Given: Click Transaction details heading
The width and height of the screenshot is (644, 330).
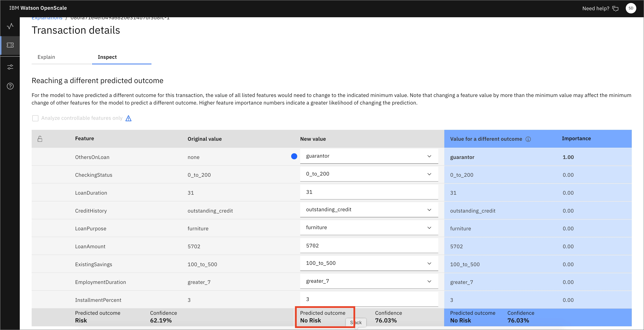Looking at the screenshot, I should point(76,30).
